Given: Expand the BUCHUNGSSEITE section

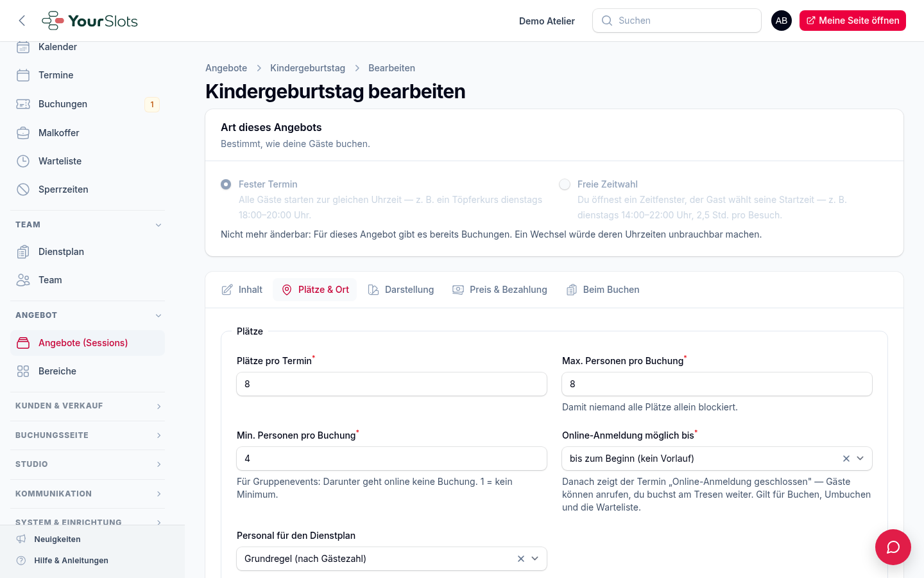Looking at the screenshot, I should [87, 435].
